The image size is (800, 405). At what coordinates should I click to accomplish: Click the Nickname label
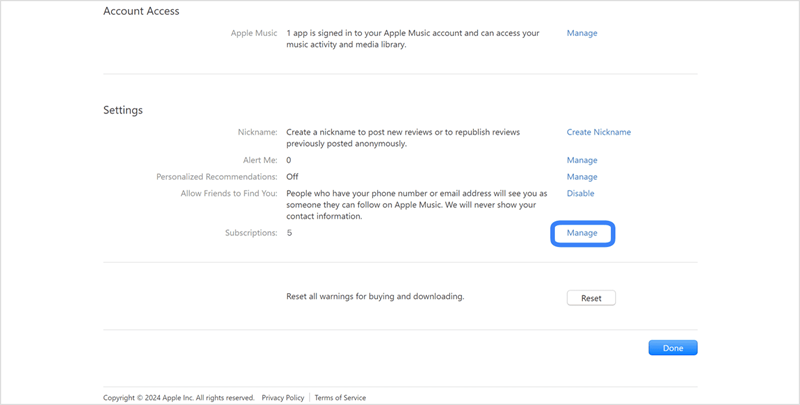257,132
